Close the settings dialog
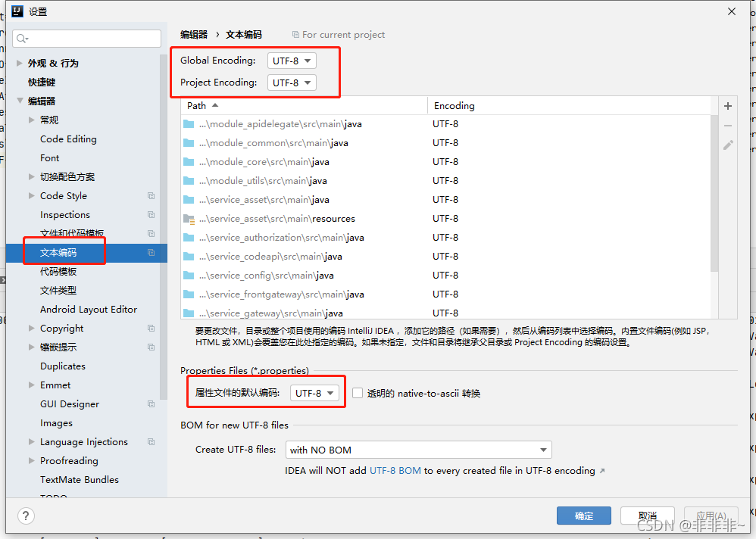Screen dimensions: 756x539 pos(732,11)
